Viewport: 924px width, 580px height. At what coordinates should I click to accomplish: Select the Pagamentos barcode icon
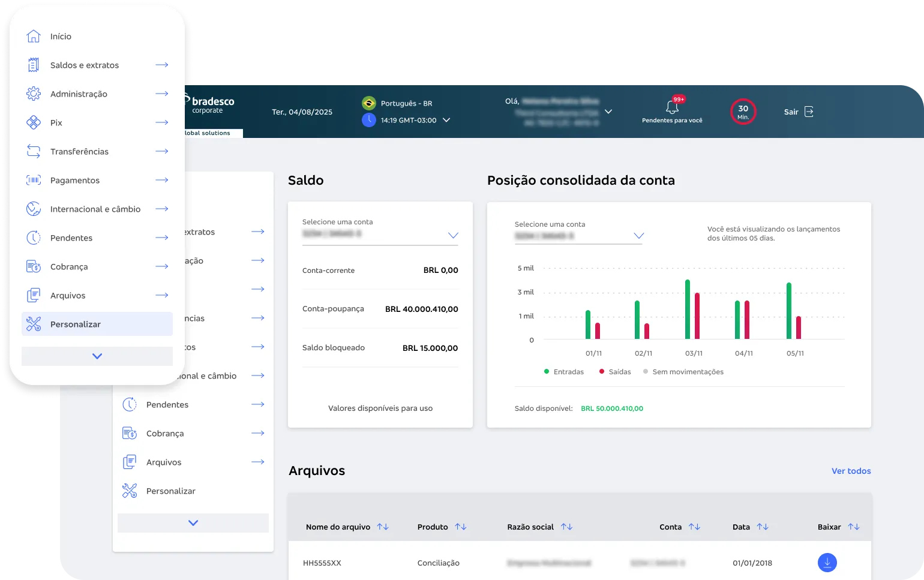click(x=33, y=180)
